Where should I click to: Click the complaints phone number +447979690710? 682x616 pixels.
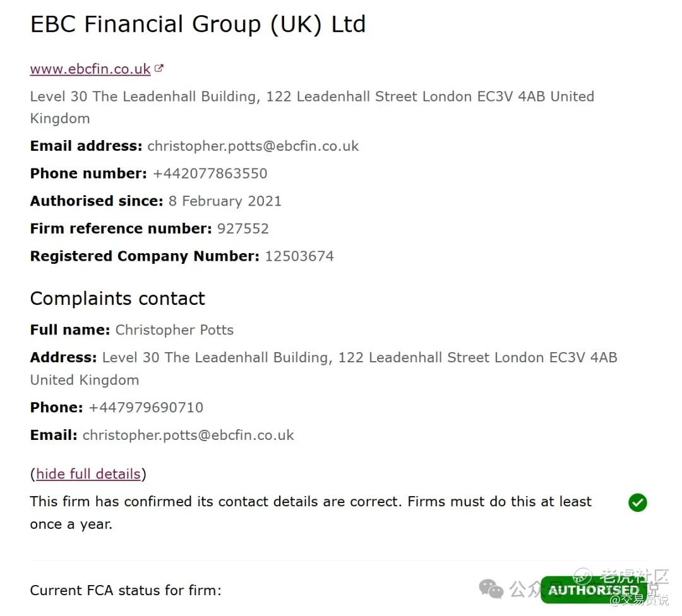click(x=146, y=408)
